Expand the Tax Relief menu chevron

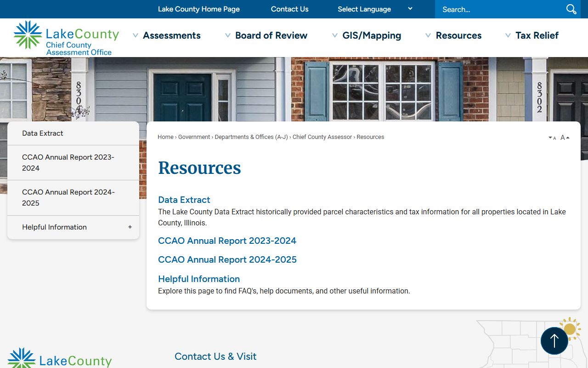tap(508, 35)
